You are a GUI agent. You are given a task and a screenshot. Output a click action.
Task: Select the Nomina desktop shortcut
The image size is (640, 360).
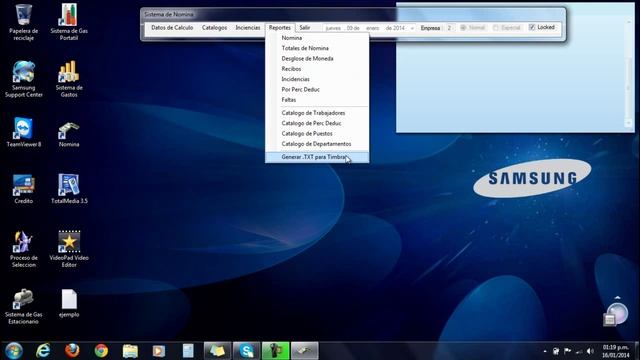(69, 133)
